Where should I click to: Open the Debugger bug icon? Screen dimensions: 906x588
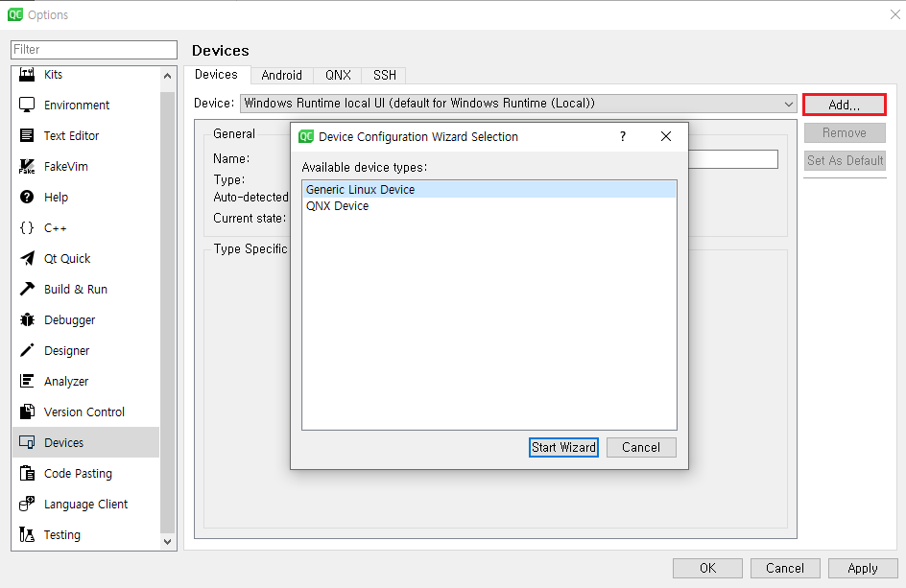click(27, 319)
